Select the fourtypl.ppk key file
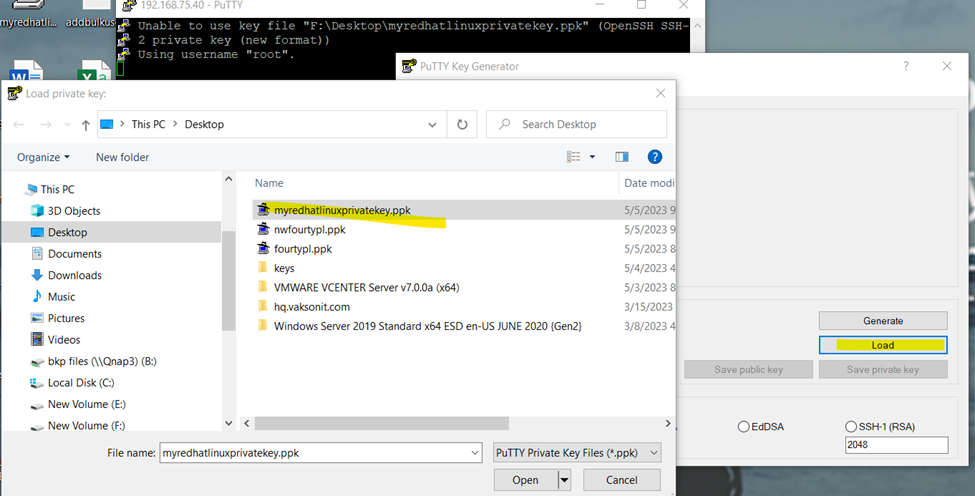The image size is (975, 496). pos(302,249)
